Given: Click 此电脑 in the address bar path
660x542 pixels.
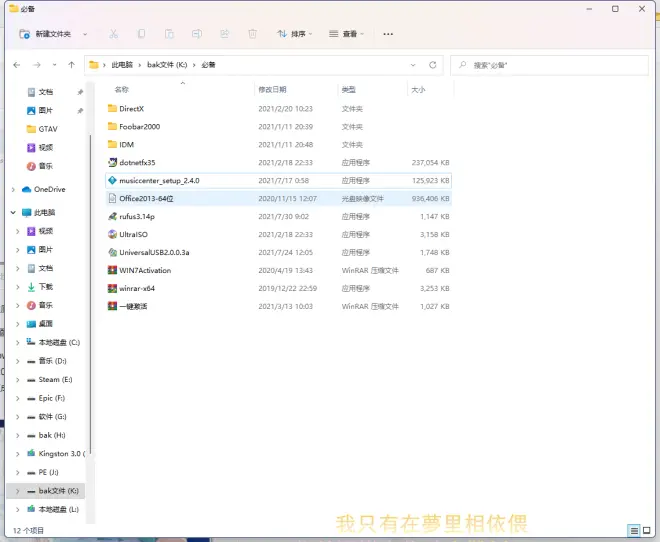Looking at the screenshot, I should point(122,65).
